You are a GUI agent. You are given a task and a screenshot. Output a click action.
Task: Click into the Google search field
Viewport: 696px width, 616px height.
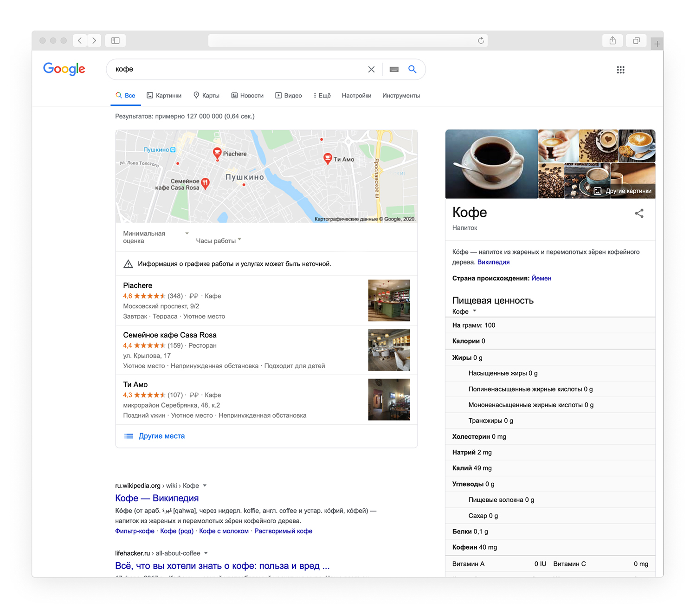[237, 69]
